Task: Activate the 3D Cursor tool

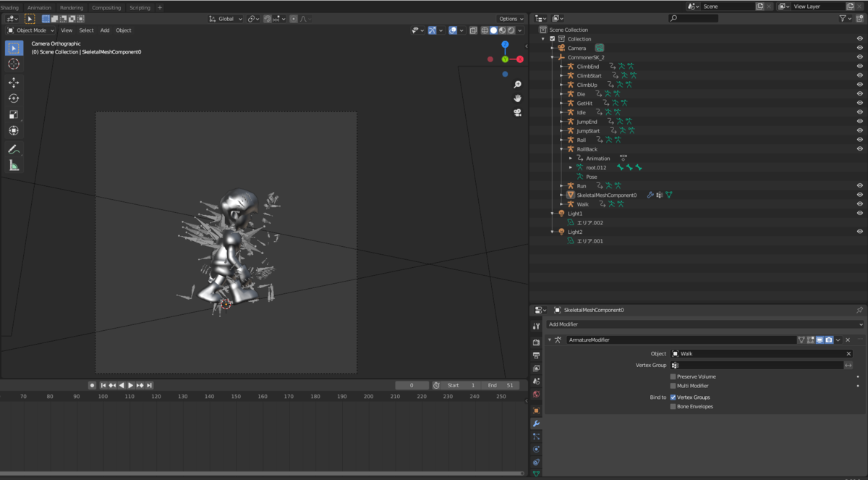Action: pyautogui.click(x=14, y=64)
